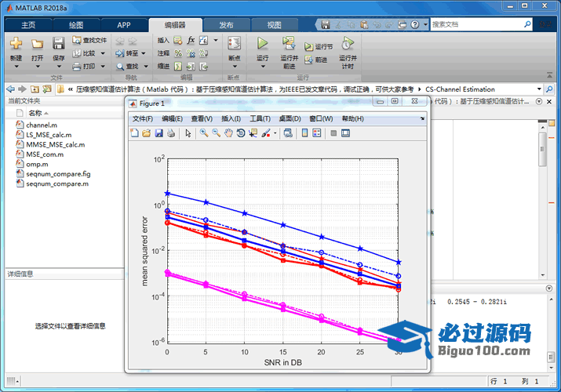Viewport: 561px width, 392px height.
Task: Open the address bar path dropdown arrow
Action: pos(539,89)
